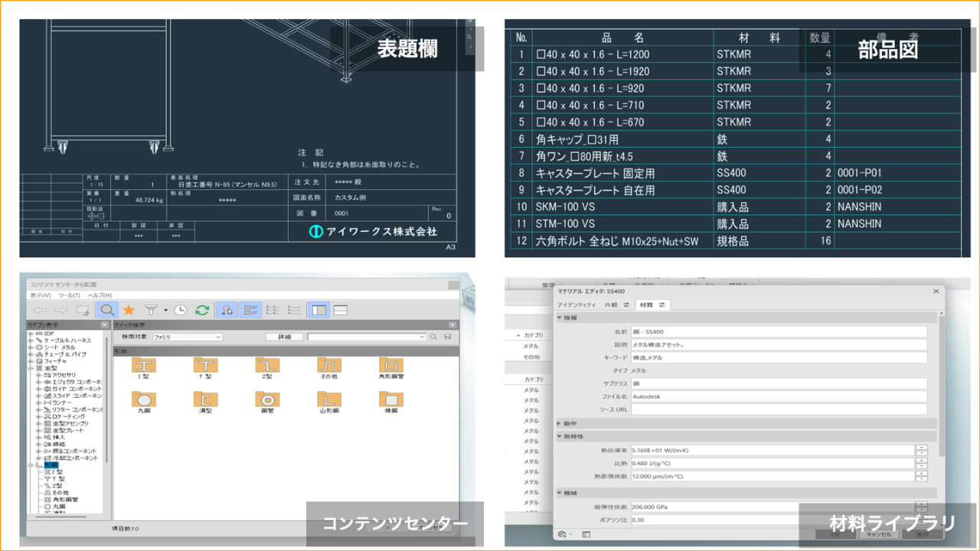Select 金型プレート in the category tree
Screen dimensions: 980x551
tap(70, 430)
